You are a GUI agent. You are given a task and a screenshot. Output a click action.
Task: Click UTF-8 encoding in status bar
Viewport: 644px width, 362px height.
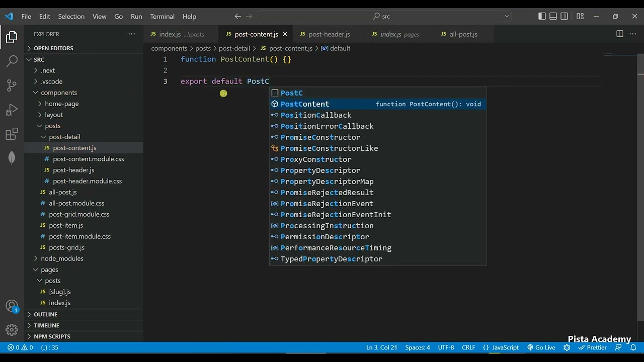(446, 347)
